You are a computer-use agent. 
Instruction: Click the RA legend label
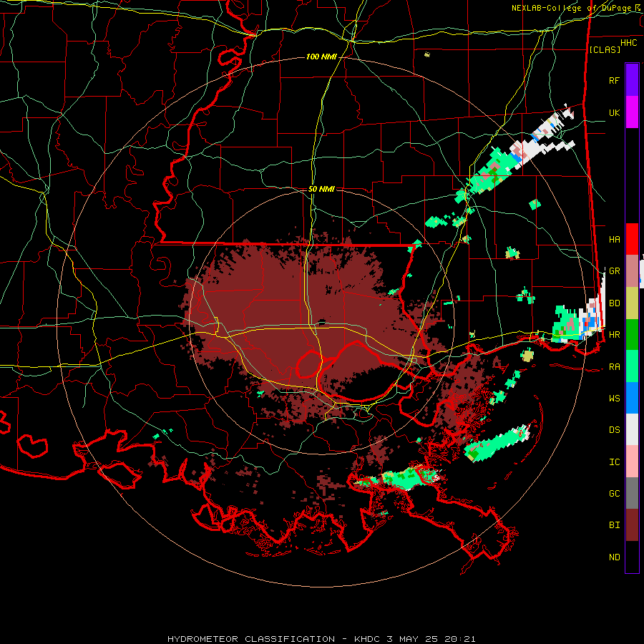(x=614, y=367)
